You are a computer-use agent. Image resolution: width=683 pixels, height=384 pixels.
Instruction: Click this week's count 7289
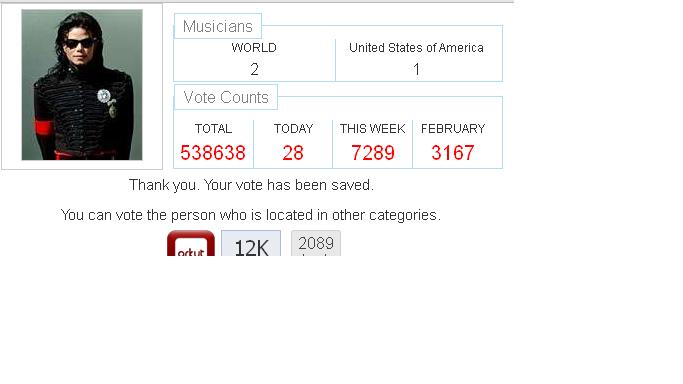tap(373, 153)
